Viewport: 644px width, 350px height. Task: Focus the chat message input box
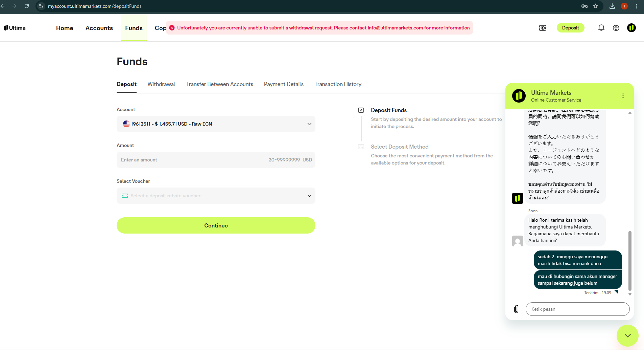pyautogui.click(x=578, y=309)
